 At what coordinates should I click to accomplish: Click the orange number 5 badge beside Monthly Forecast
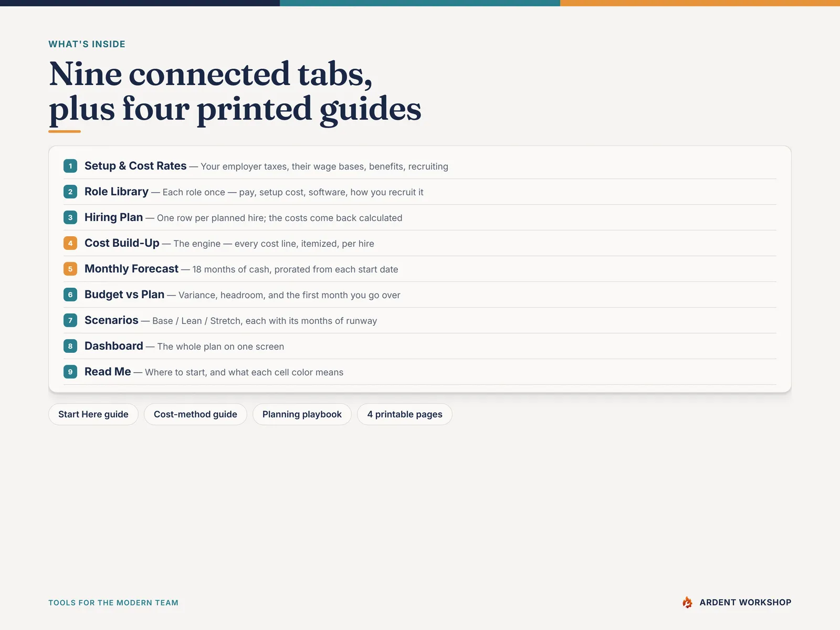click(70, 269)
